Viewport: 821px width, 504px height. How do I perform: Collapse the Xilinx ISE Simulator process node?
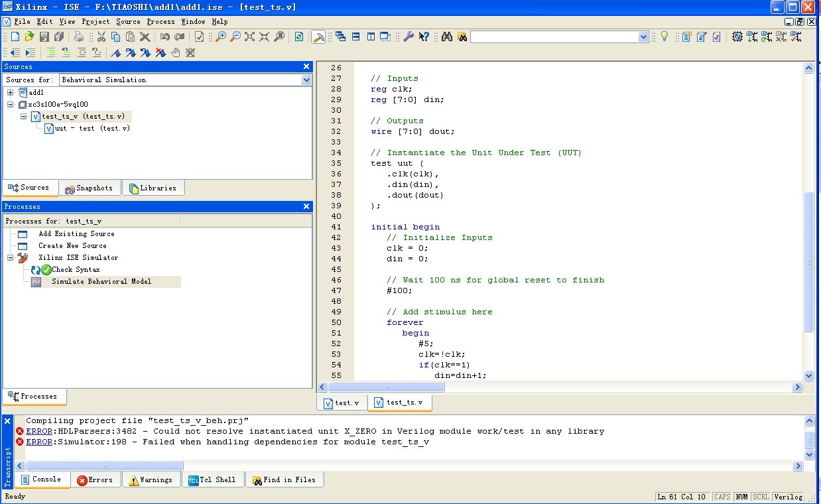11,257
